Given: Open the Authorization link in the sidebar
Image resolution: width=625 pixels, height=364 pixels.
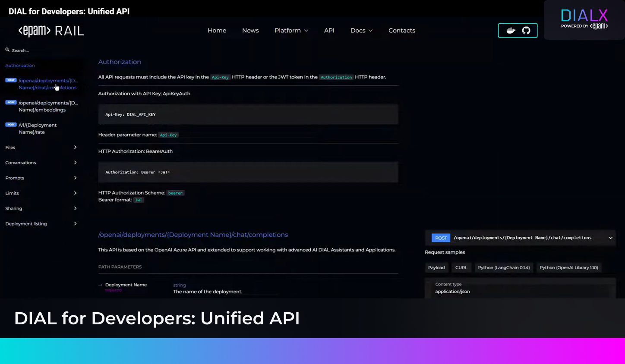Looking at the screenshot, I should [x=20, y=66].
